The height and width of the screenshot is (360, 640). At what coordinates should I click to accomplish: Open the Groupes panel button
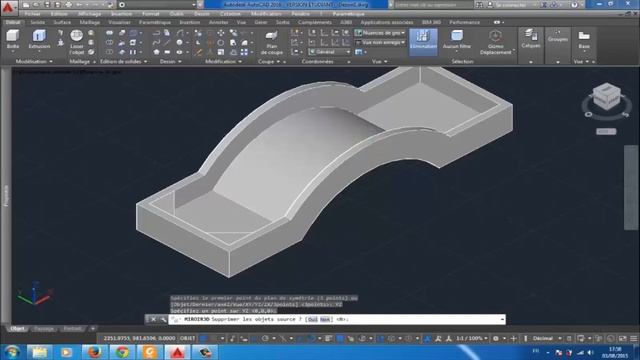(558, 37)
